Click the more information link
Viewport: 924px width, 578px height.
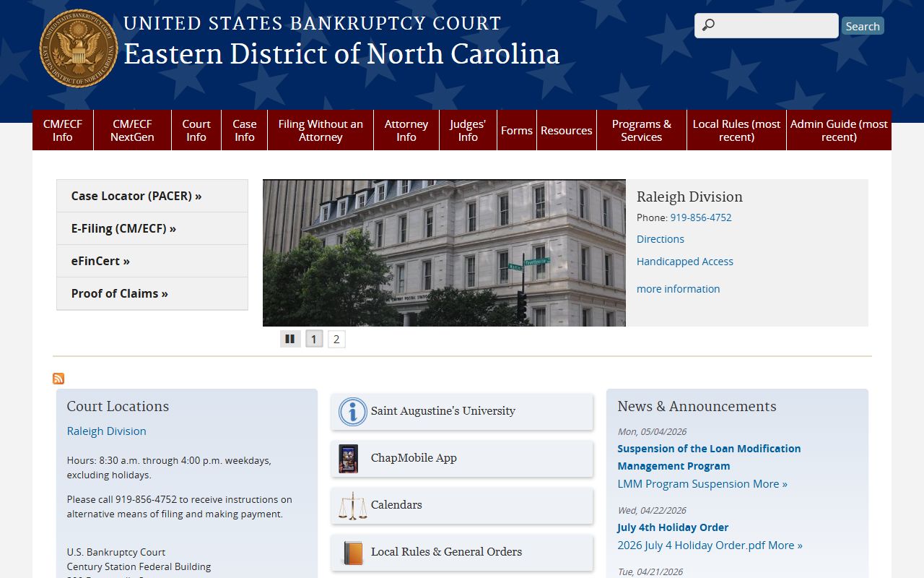(679, 289)
